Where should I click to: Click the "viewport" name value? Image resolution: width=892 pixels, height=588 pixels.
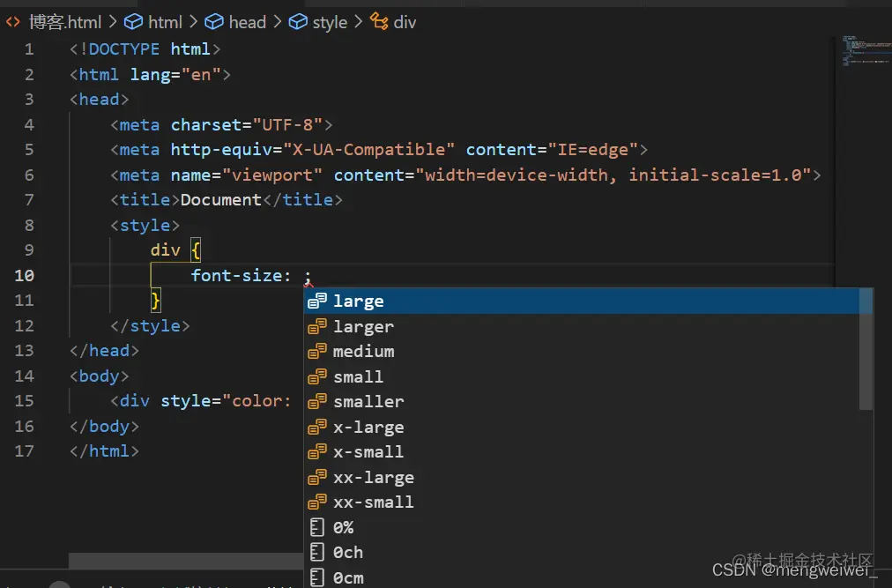click(272, 175)
